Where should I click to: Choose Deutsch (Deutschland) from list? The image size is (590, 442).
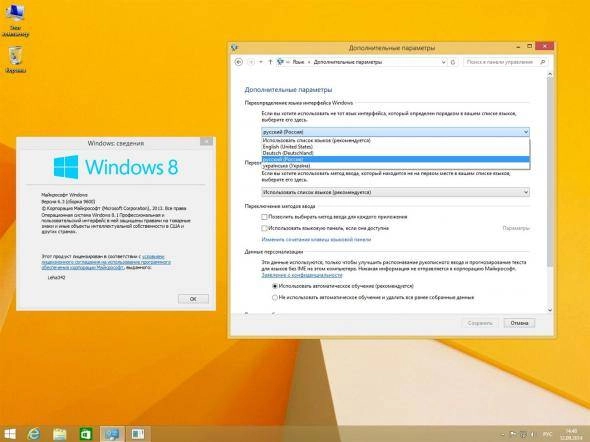pos(395,153)
